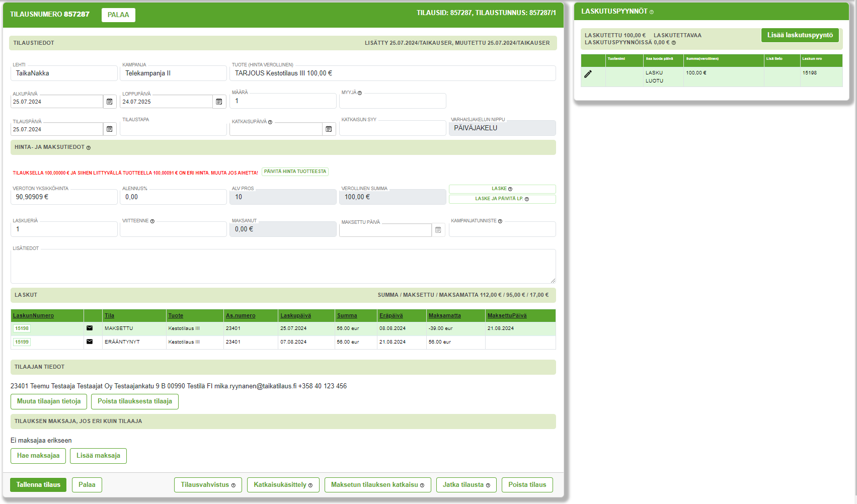857x504 pixels.
Task: Click help icon next to Katkaisupäivä label
Action: (x=270, y=122)
